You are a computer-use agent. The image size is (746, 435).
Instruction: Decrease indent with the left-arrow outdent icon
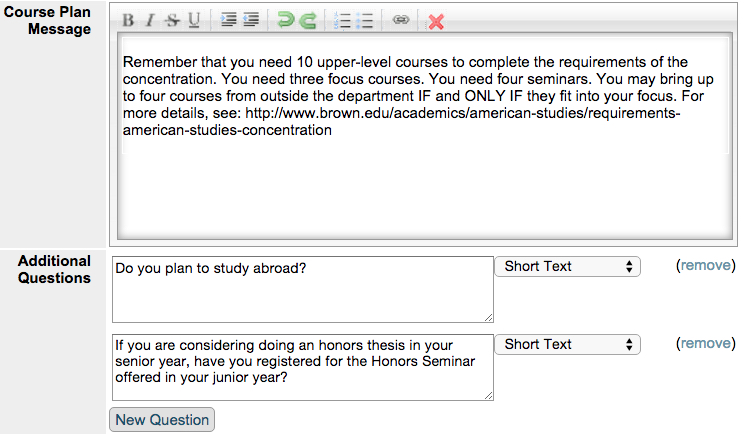point(251,20)
